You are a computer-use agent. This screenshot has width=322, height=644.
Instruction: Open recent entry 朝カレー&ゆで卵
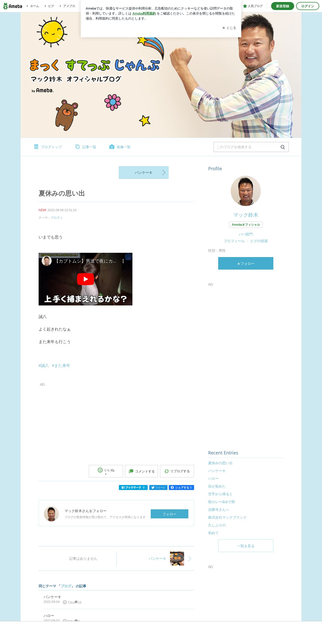click(221, 502)
